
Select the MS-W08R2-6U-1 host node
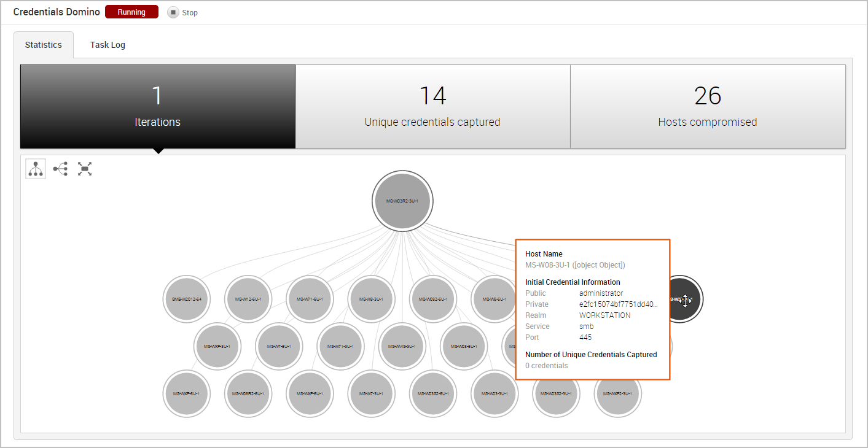pos(248,393)
